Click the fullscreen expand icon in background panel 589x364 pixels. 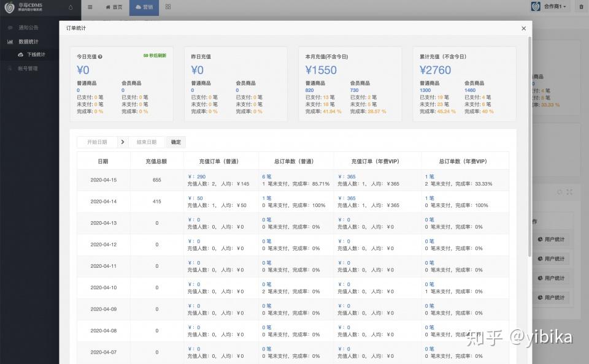[x=569, y=192]
